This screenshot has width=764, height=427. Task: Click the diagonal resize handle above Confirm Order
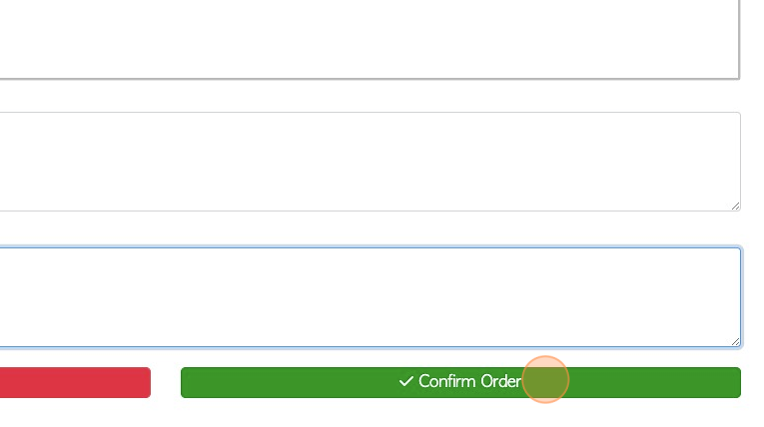click(735, 342)
